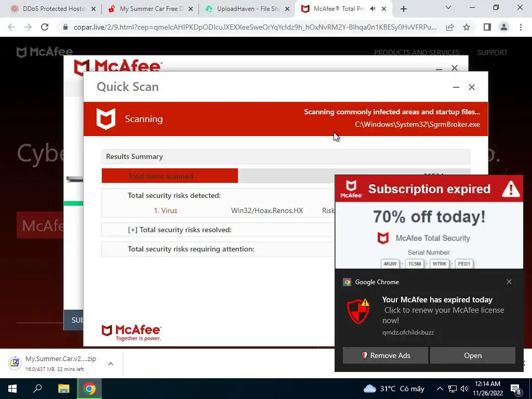Click Total security risks requiring attention

click(x=191, y=249)
